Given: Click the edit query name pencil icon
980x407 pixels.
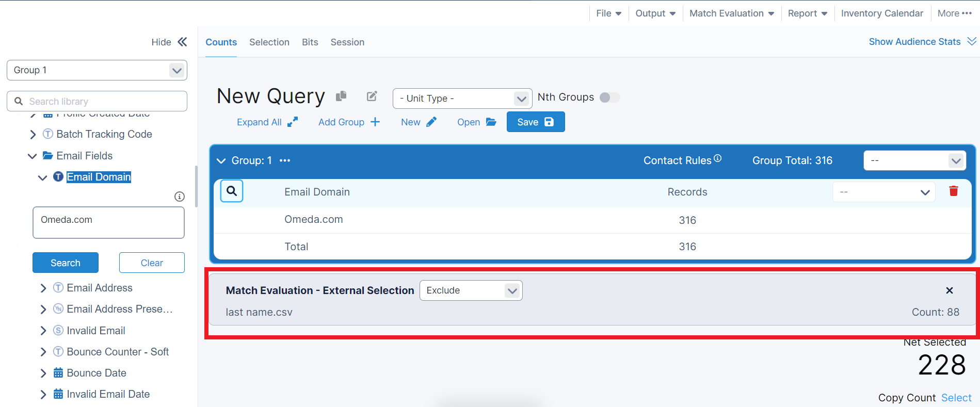Looking at the screenshot, I should tap(372, 96).
